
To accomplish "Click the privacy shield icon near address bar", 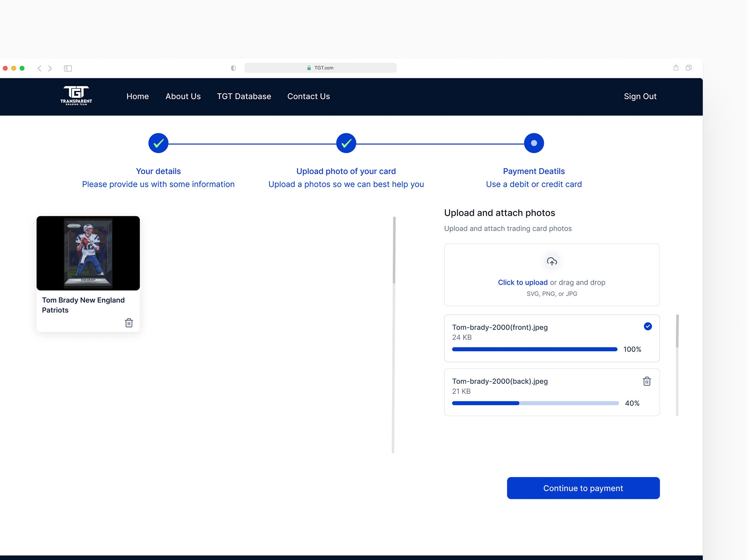I will click(x=233, y=68).
